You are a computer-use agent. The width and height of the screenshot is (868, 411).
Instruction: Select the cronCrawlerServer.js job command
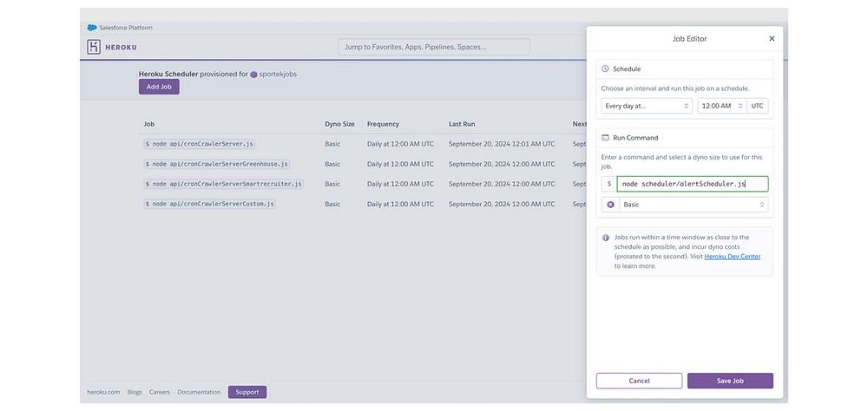(x=199, y=144)
